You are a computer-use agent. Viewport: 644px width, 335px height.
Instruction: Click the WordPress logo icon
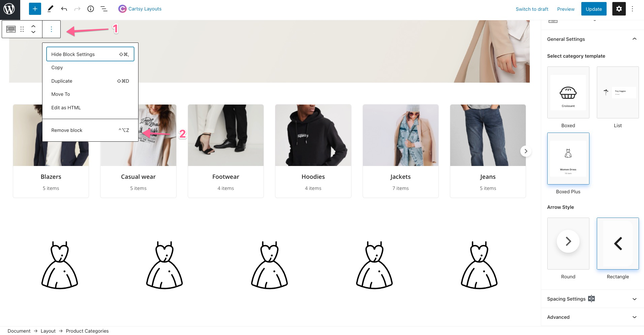pos(9,9)
